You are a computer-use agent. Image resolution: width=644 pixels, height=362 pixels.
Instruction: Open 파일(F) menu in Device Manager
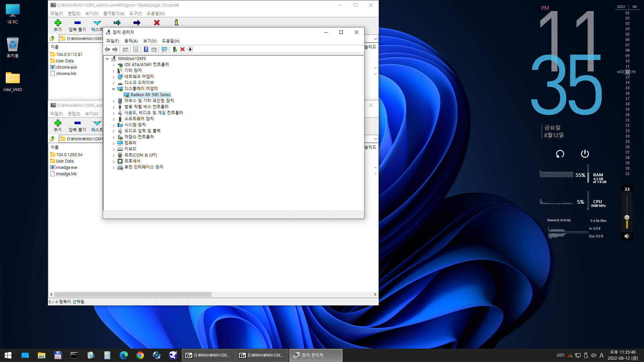pos(113,41)
